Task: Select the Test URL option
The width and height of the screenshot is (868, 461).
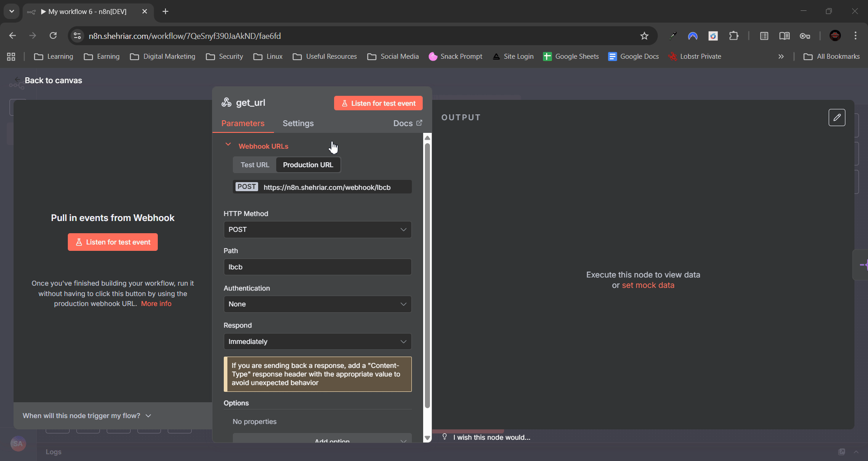Action: [255, 165]
